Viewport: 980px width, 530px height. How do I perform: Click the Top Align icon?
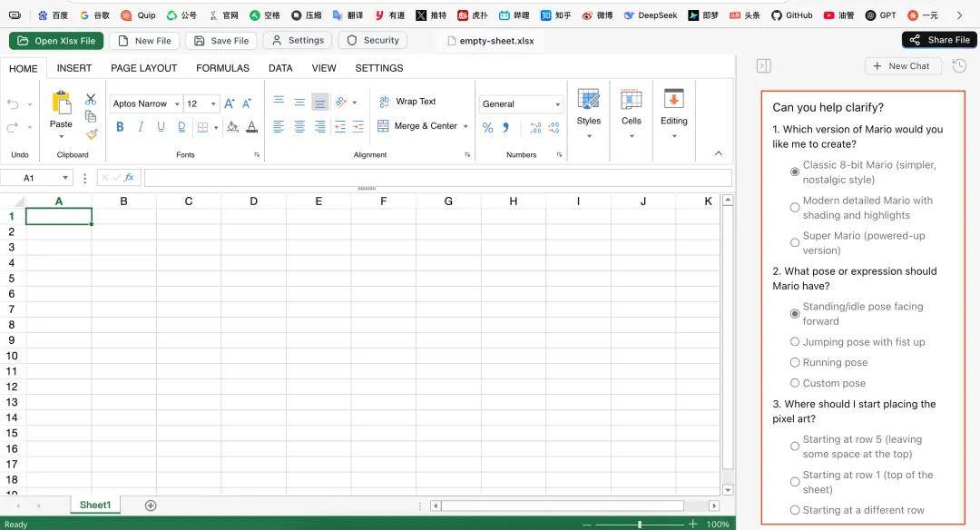coord(279,102)
